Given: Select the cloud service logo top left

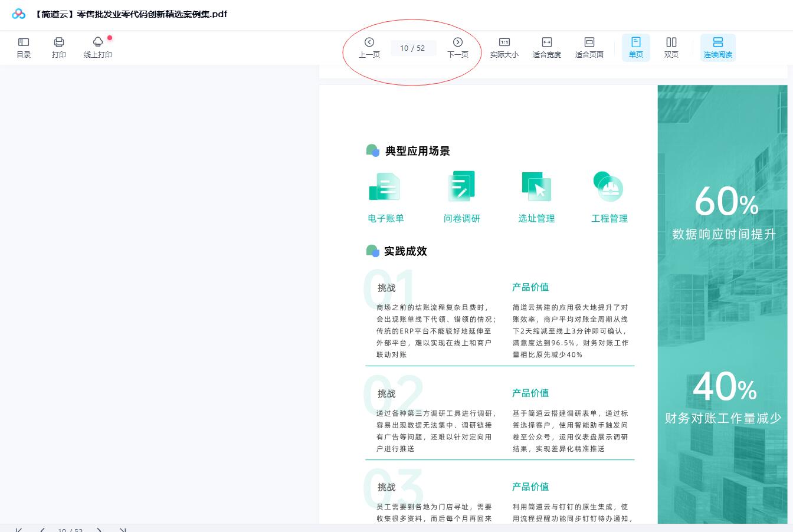Looking at the screenshot, I should pyautogui.click(x=18, y=14).
